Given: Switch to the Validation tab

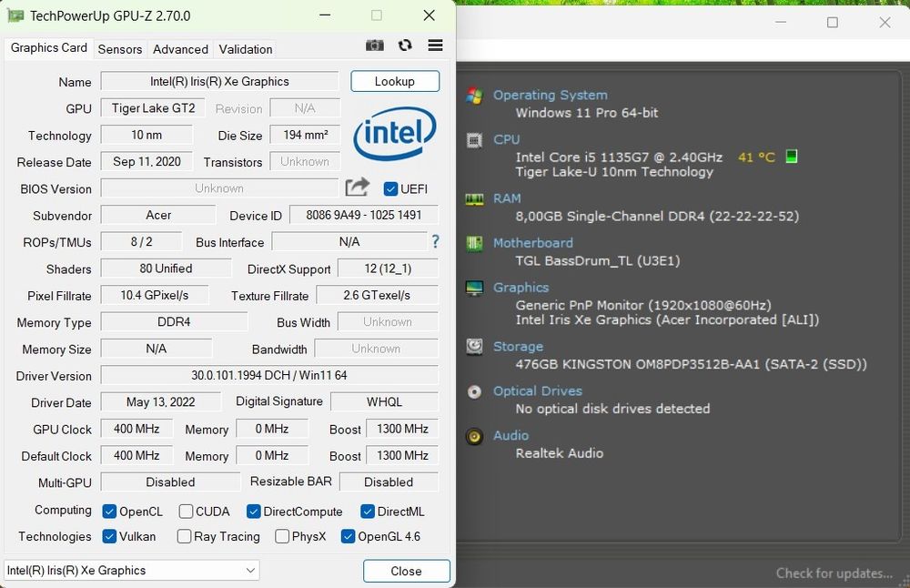Looking at the screenshot, I should [246, 49].
